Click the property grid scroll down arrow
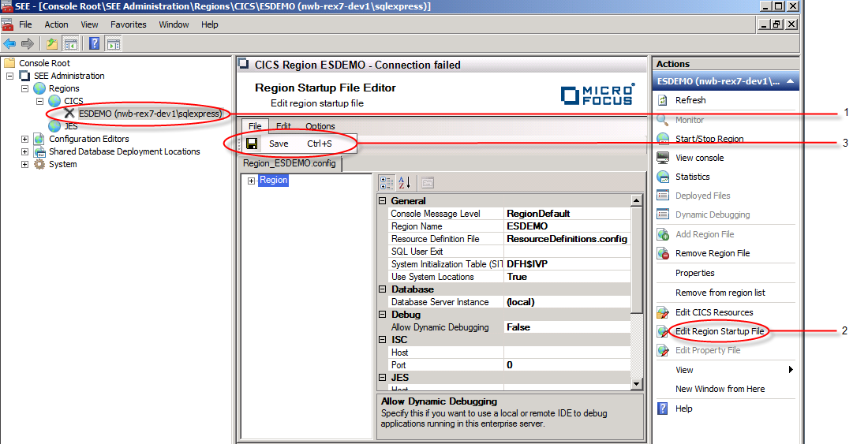 [636, 384]
